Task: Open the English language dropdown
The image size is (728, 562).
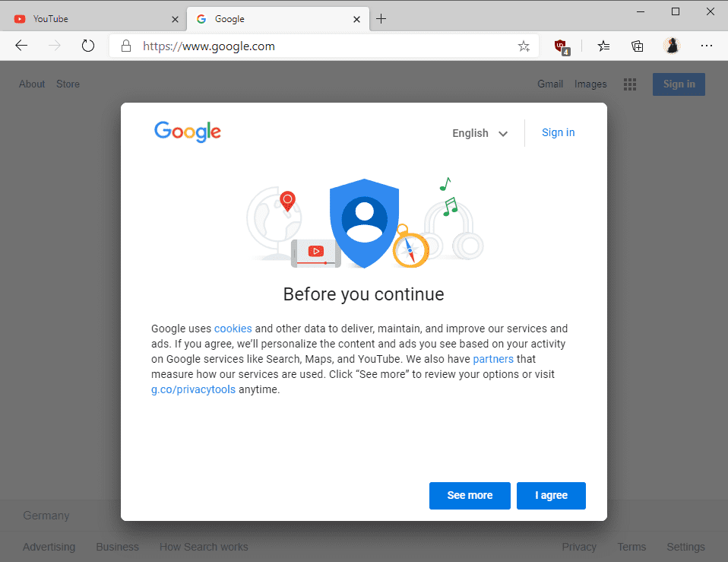Action: pos(480,133)
